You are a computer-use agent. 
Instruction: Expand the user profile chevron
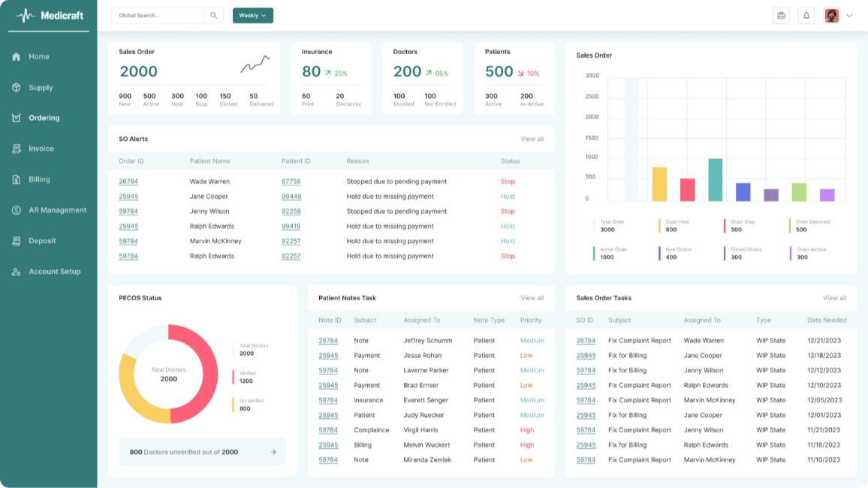pyautogui.click(x=849, y=15)
